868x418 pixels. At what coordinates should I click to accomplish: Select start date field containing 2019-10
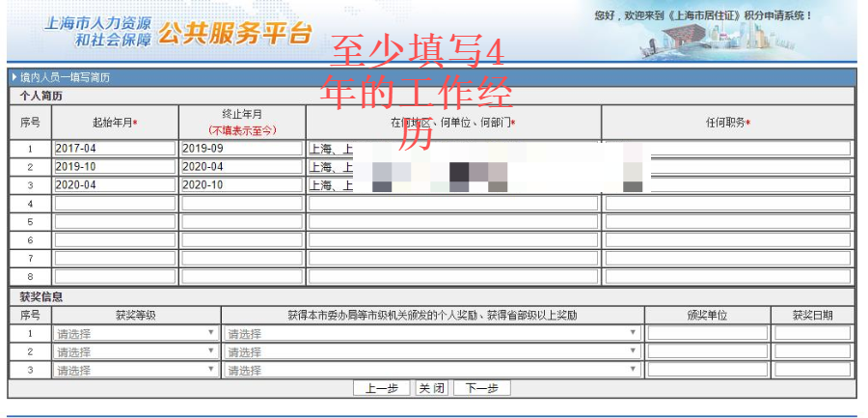pyautogui.click(x=115, y=166)
